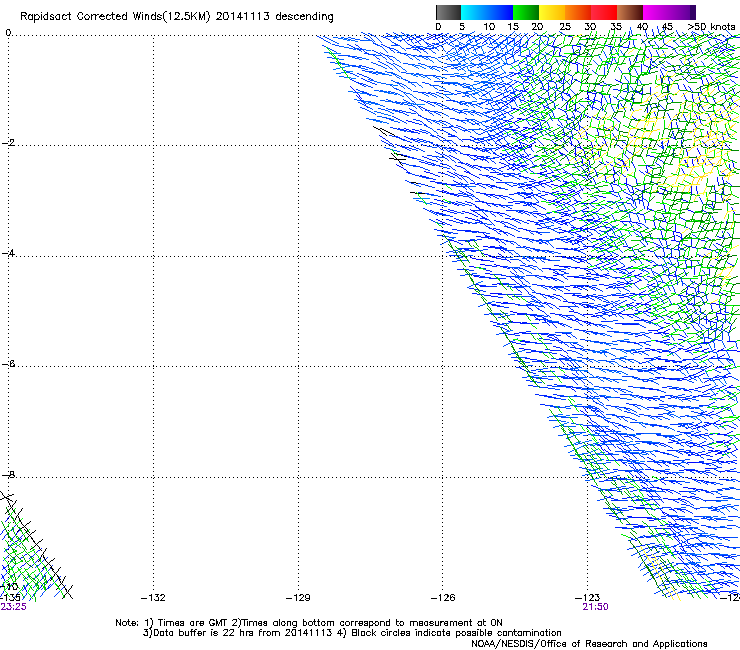Click the blue 10-15 knots legend swatch
The height and width of the screenshot is (650, 740).
coord(500,12)
